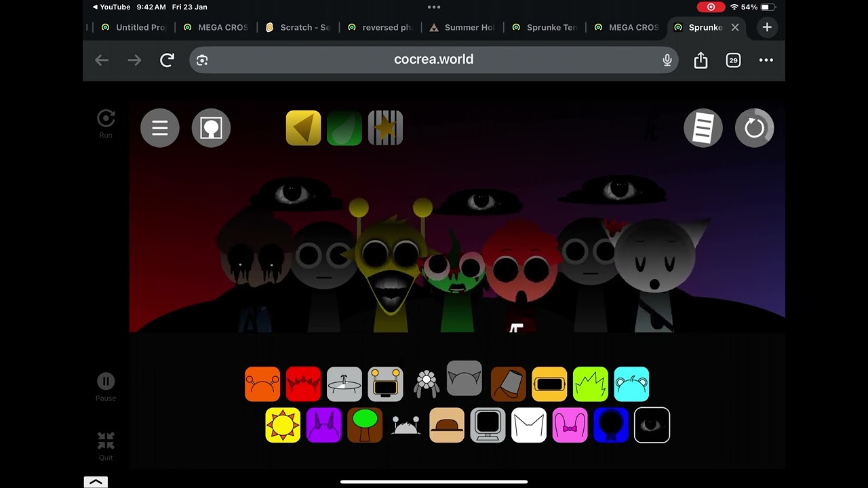Quit fullscreen mode

[106, 445]
